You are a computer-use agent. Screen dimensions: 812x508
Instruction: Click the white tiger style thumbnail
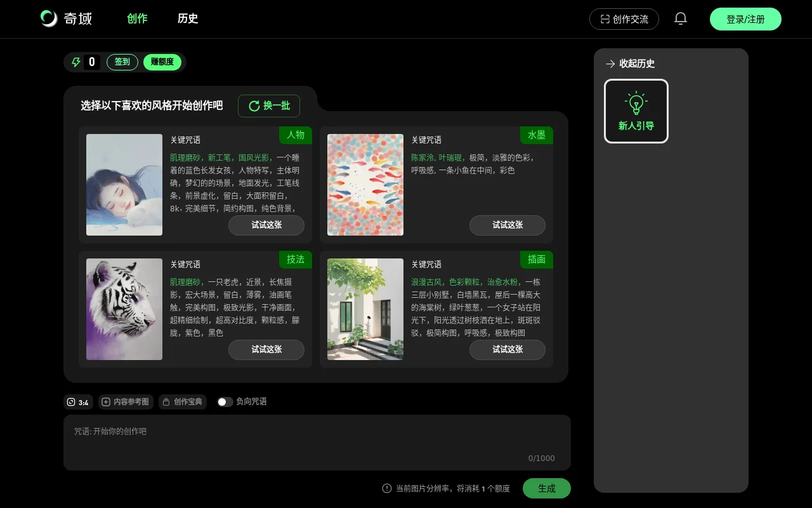[x=124, y=309]
